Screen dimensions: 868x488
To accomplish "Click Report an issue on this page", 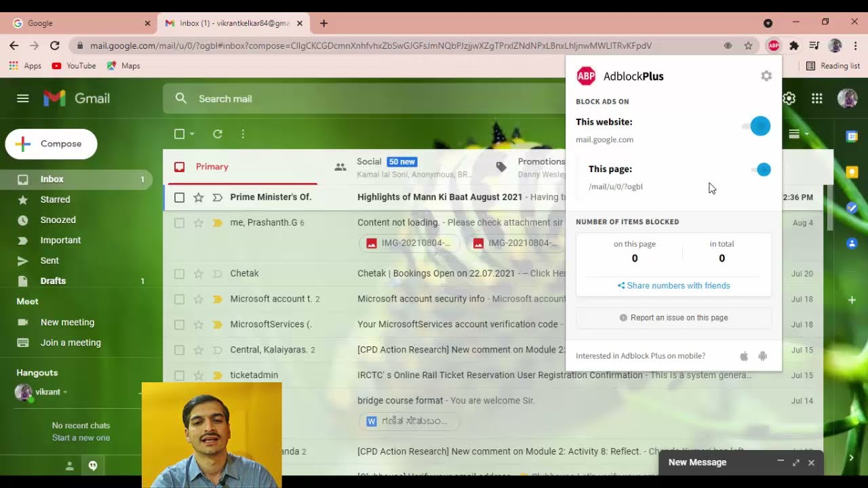I will [673, 317].
